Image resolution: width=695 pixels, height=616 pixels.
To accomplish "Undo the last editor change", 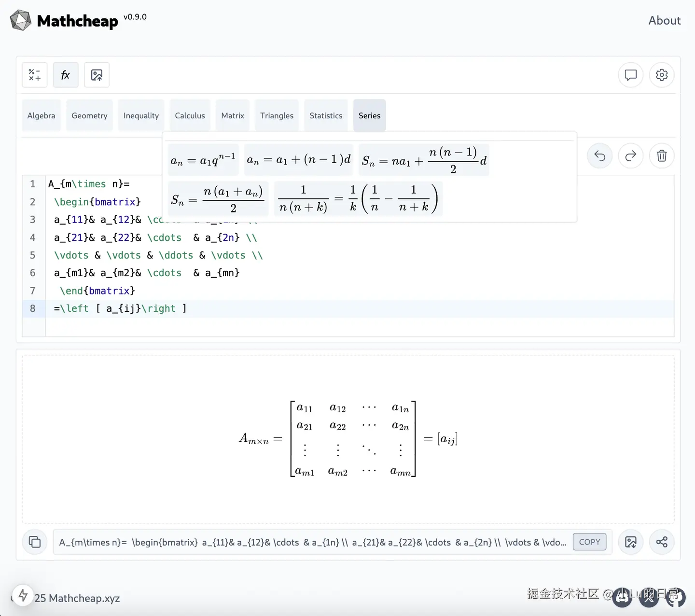I will coord(599,156).
